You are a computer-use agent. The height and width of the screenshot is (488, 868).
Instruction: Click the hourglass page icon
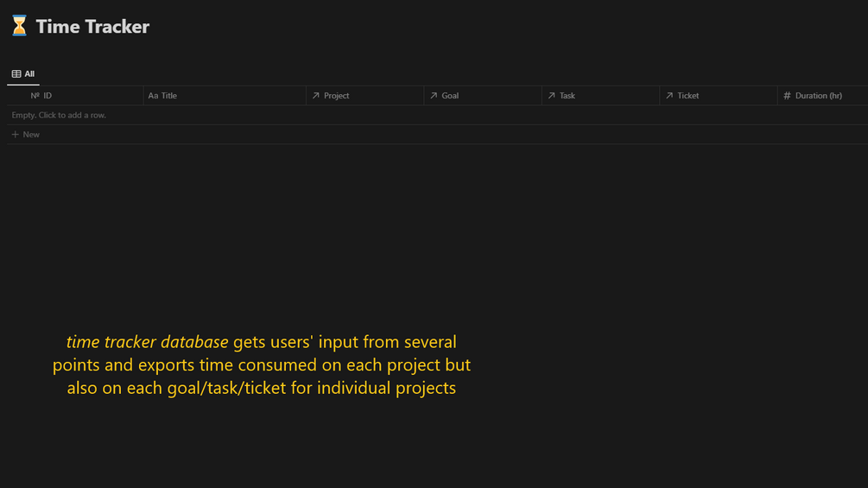coord(19,26)
